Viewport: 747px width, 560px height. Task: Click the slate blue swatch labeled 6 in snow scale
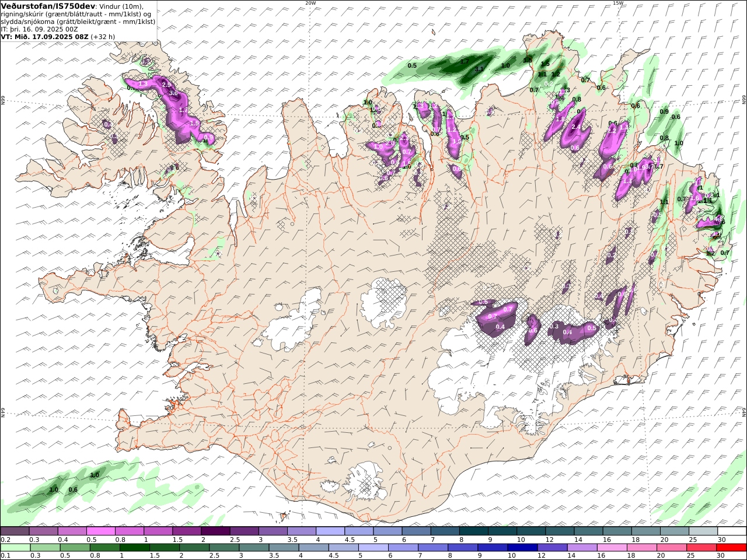tap(416, 531)
